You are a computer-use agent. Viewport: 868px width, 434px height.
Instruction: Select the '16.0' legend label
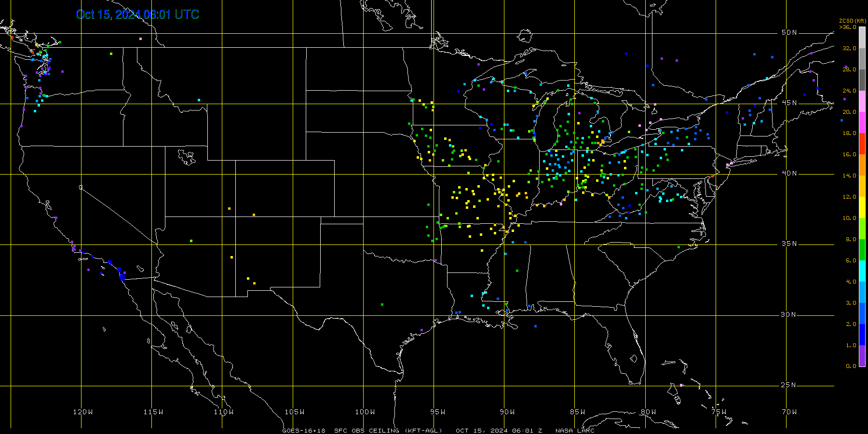pos(850,154)
